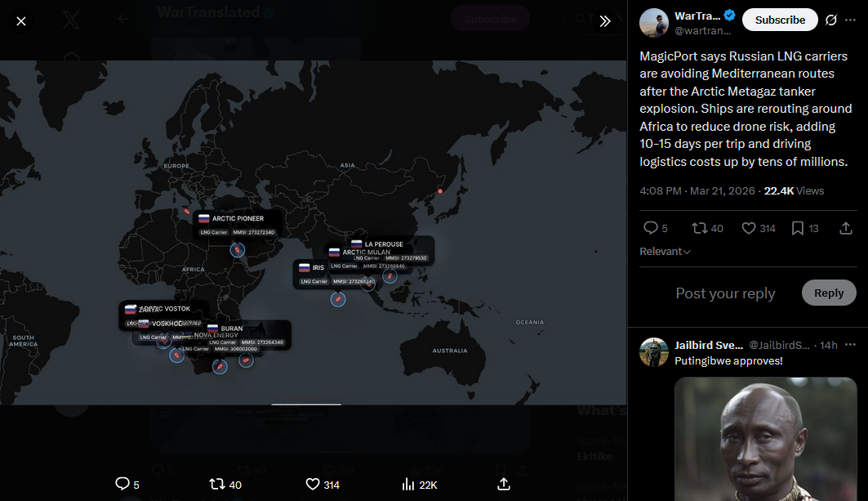Click the NOVA ENERGY ship label

tap(216, 335)
